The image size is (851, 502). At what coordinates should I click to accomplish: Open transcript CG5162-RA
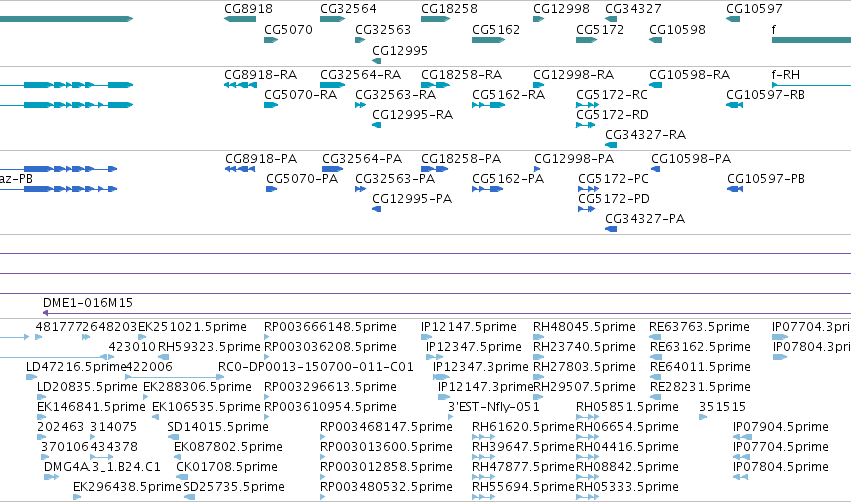pyautogui.click(x=509, y=94)
